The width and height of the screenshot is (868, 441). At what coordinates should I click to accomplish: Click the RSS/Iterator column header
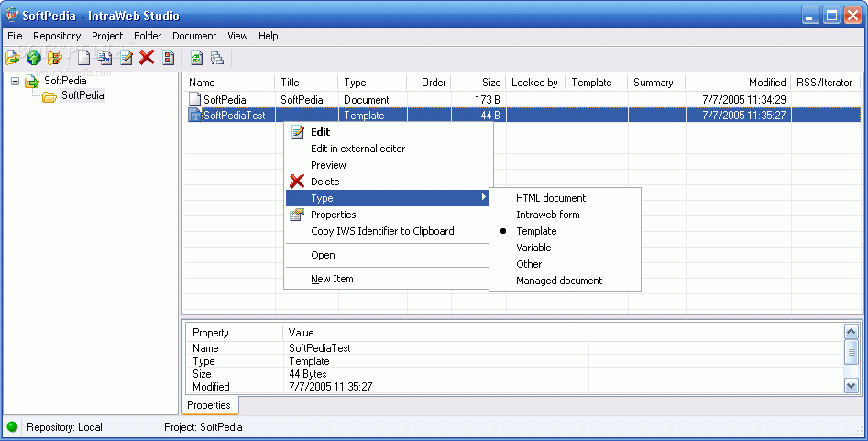[x=825, y=83]
